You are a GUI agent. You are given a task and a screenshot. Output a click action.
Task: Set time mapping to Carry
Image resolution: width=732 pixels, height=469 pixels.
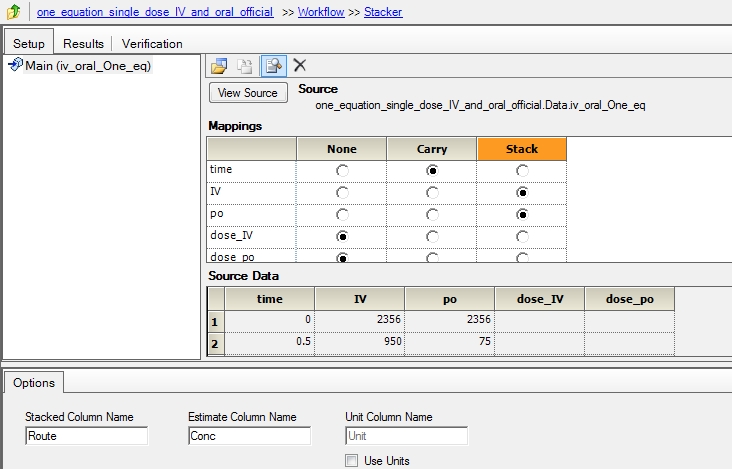click(x=432, y=171)
